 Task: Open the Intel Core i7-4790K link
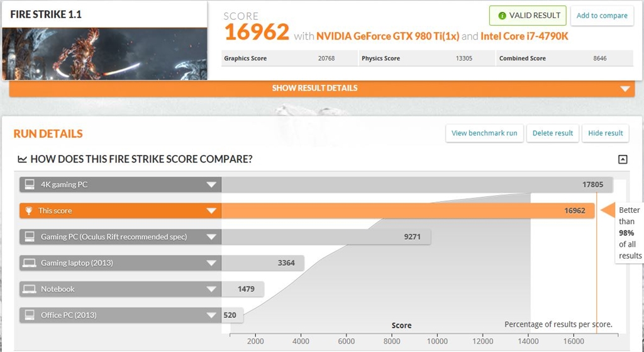(524, 36)
